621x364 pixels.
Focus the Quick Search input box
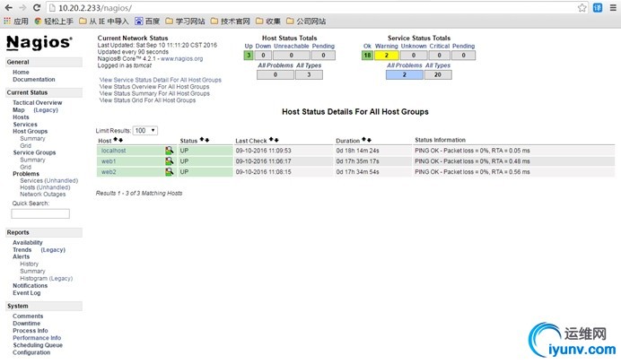pyautogui.click(x=40, y=213)
